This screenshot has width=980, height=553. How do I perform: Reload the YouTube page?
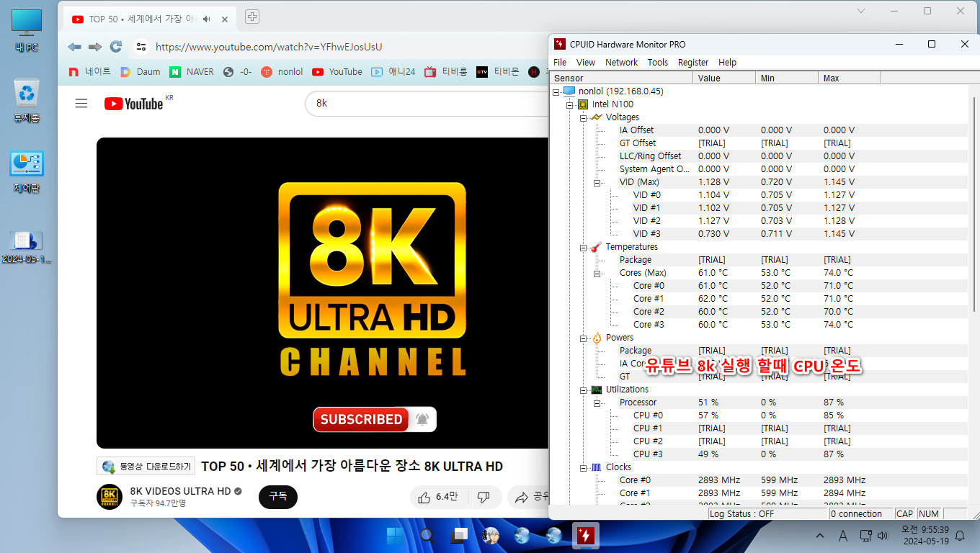115,47
